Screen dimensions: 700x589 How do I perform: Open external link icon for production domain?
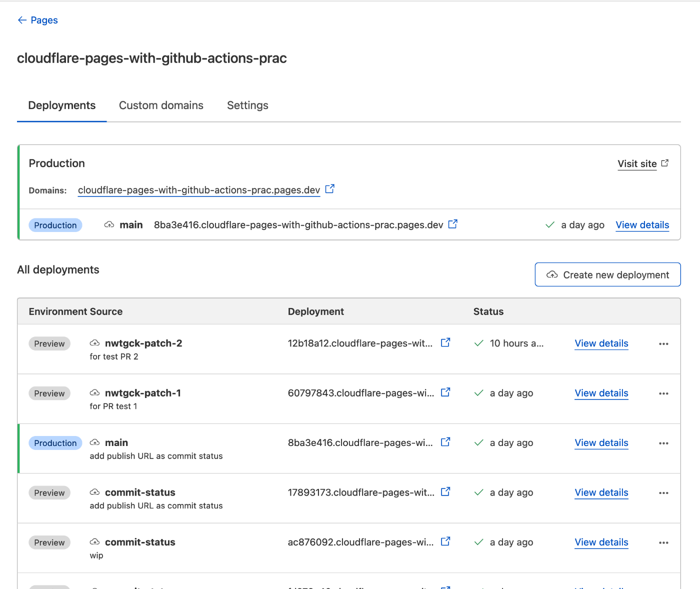330,189
